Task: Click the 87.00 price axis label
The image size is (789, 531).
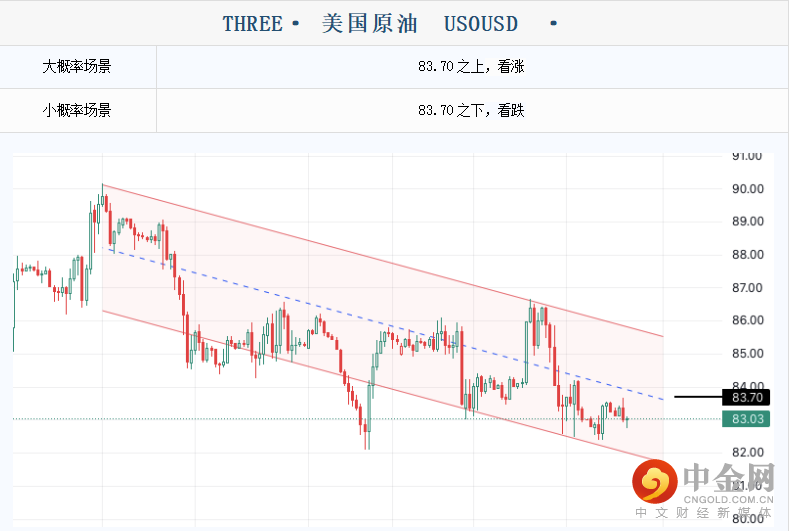Action: pos(747,288)
